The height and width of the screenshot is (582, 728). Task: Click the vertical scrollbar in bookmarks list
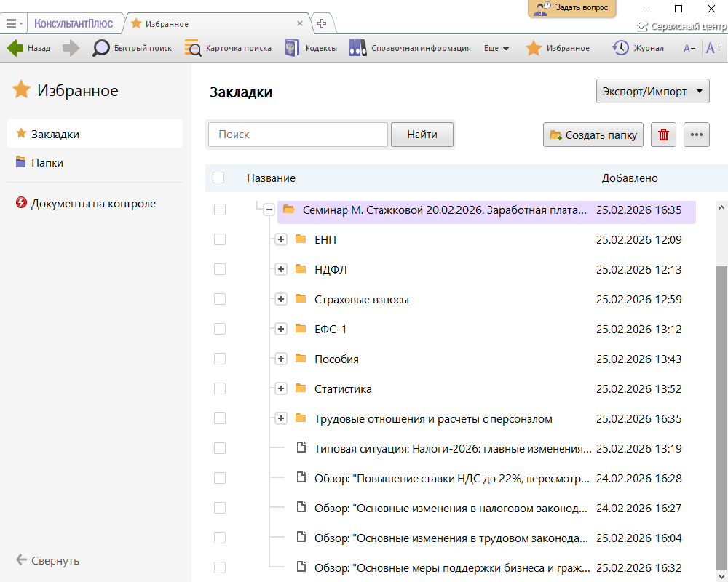(721, 407)
